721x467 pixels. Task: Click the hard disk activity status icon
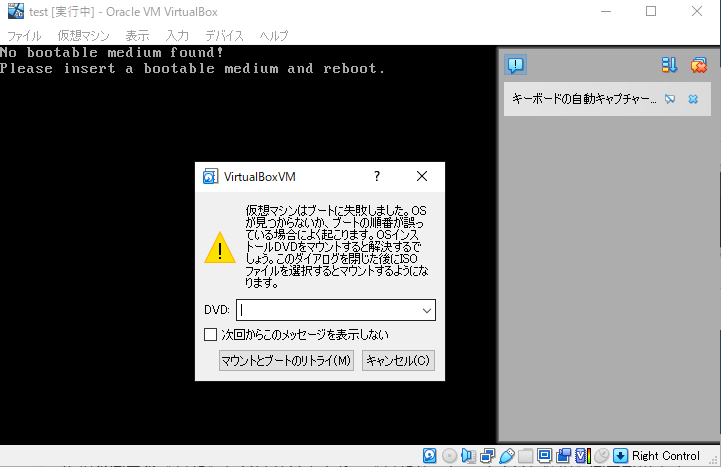(429, 456)
